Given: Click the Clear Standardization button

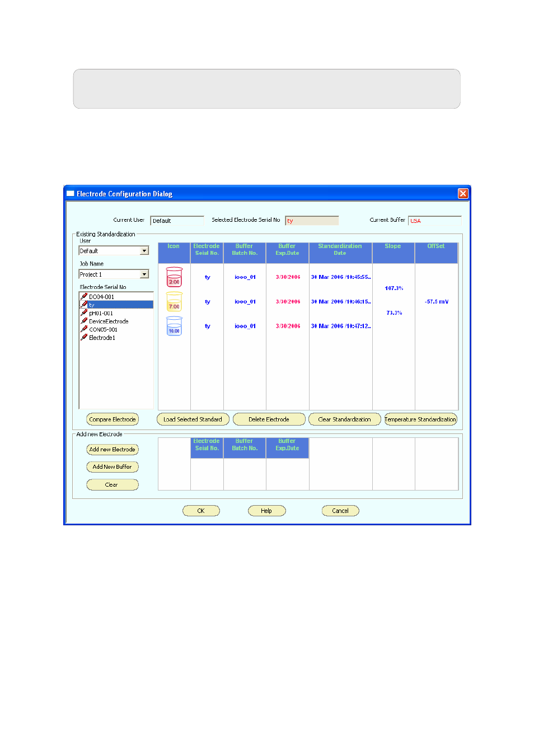Looking at the screenshot, I should tap(345, 419).
